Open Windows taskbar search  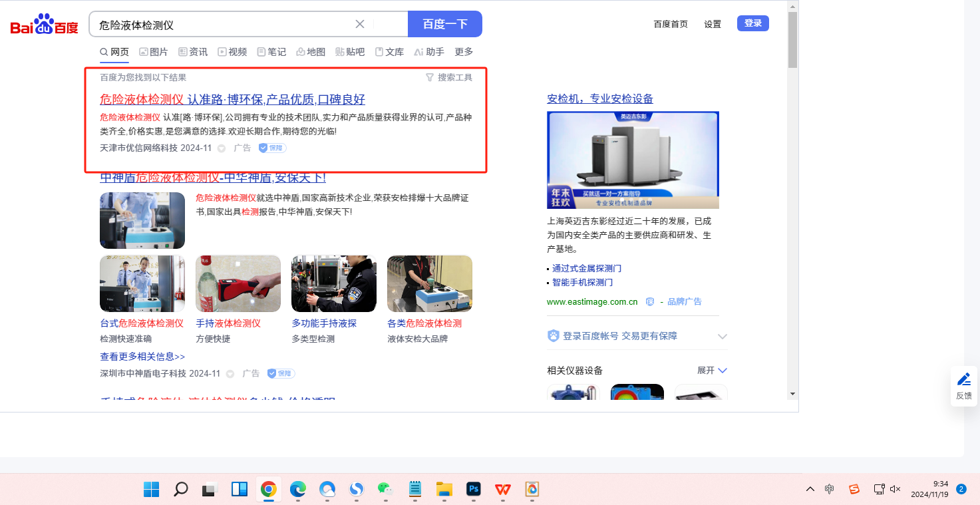[180, 490]
